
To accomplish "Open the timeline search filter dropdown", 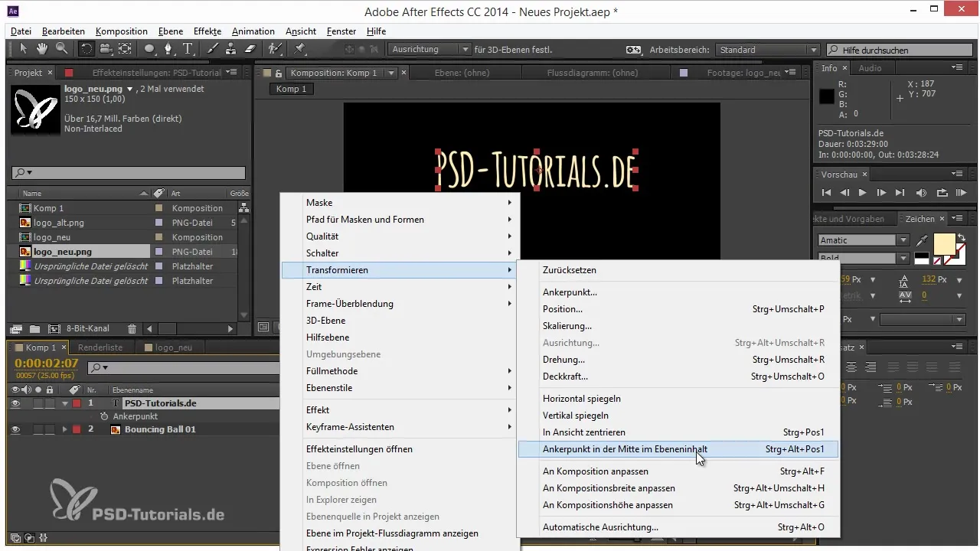I will tap(98, 368).
